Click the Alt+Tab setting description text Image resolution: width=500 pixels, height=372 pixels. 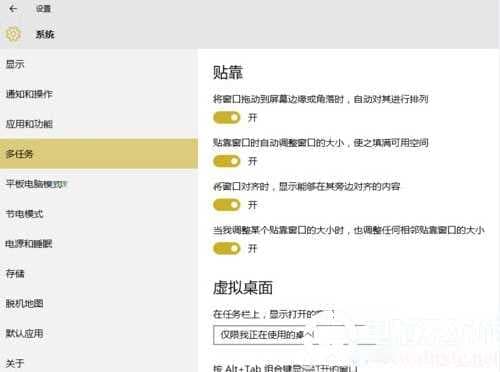[285, 368]
